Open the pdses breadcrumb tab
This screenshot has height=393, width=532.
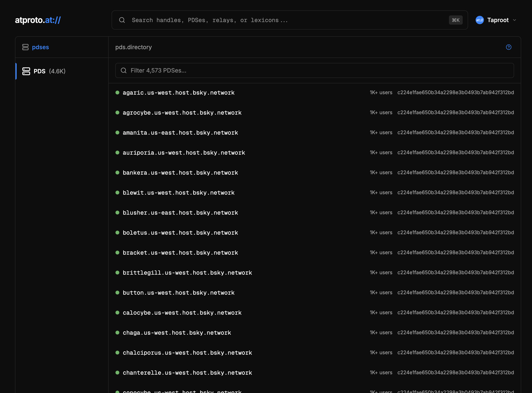pyautogui.click(x=40, y=47)
